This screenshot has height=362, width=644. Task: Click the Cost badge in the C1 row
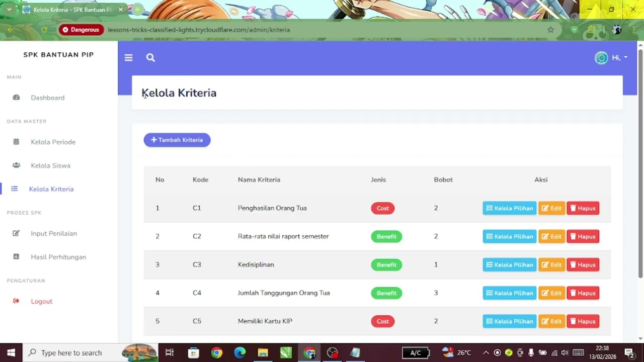pyautogui.click(x=383, y=208)
